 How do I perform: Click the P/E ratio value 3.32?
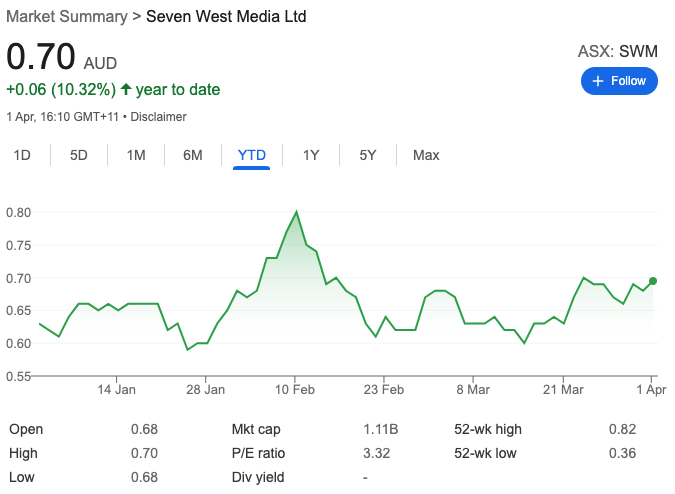(377, 453)
